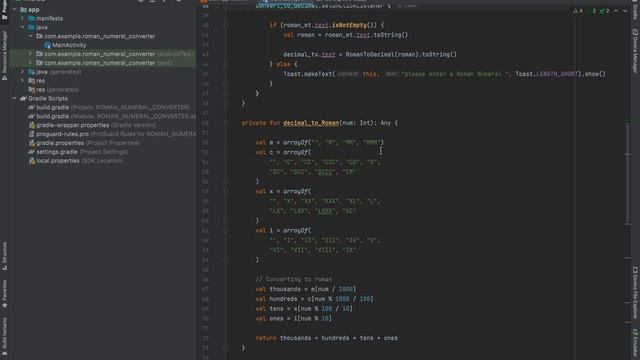Click 'val roman = roman_et.text.toString()' line
This screenshot has width=640, height=360.
pyautogui.click(x=346, y=35)
